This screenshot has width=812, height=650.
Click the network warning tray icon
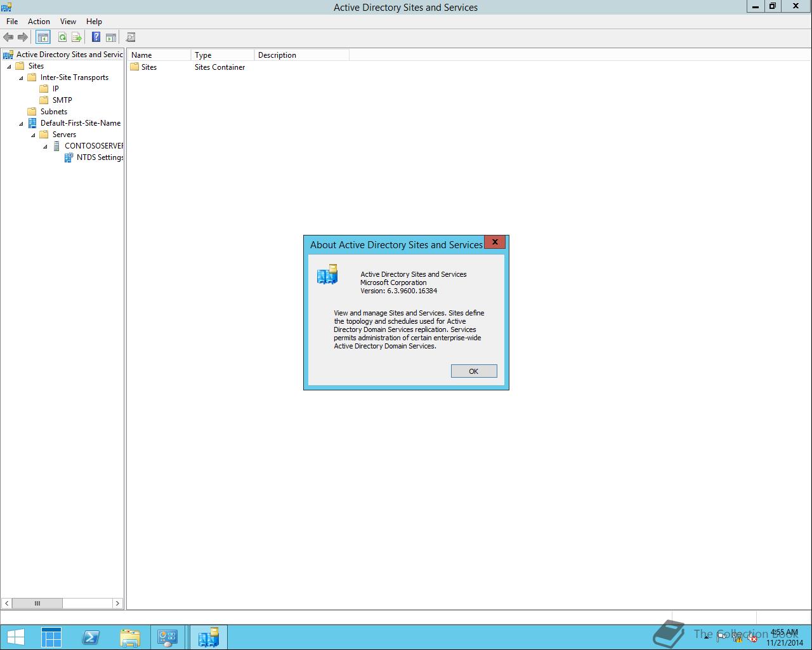(x=737, y=637)
